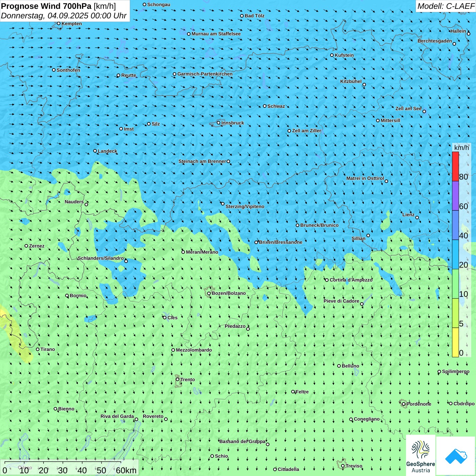
Task: Click the 'Schlanders/Silandro' label
Action: coord(101,258)
